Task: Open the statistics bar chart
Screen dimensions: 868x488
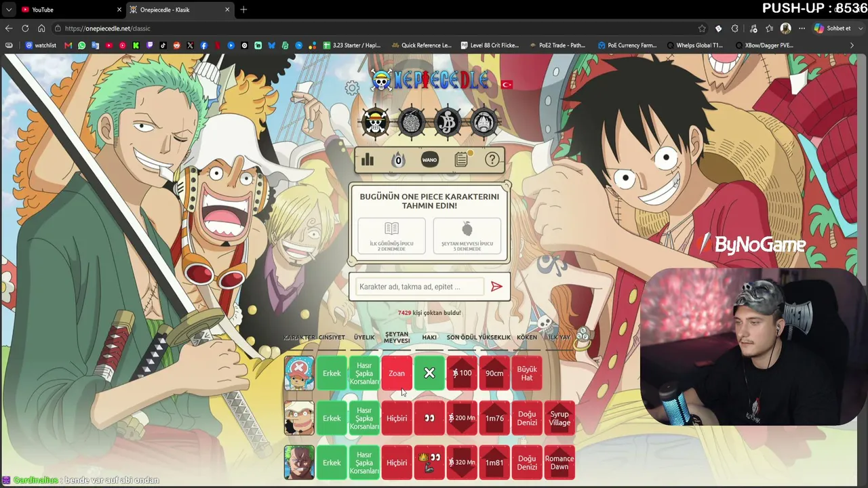Action: pos(368,159)
